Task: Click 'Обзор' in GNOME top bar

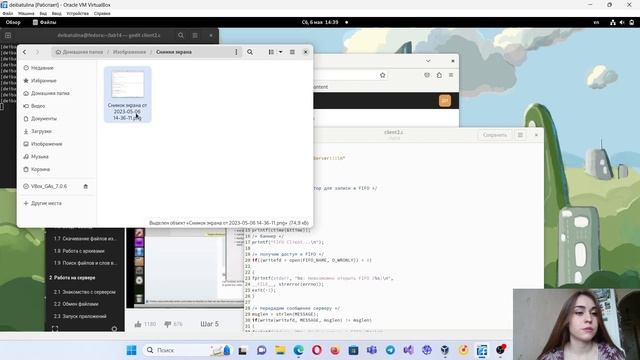Action: tap(13, 22)
